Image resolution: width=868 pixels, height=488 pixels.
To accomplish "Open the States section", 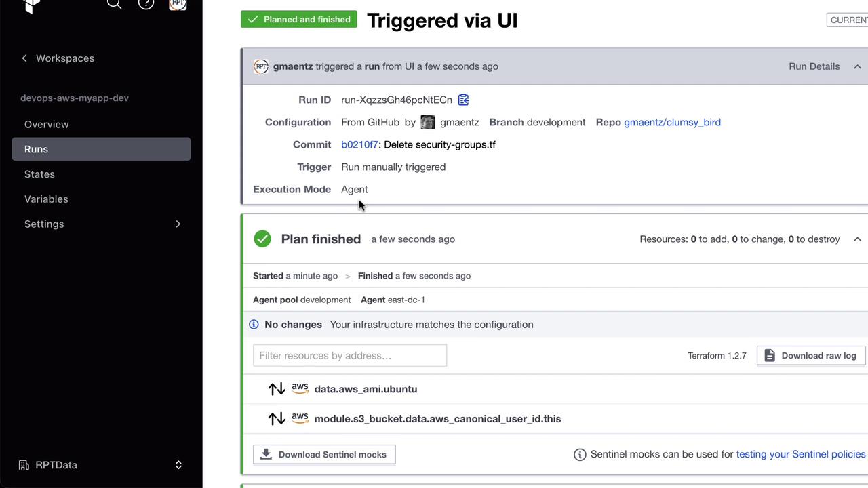I will tap(39, 174).
